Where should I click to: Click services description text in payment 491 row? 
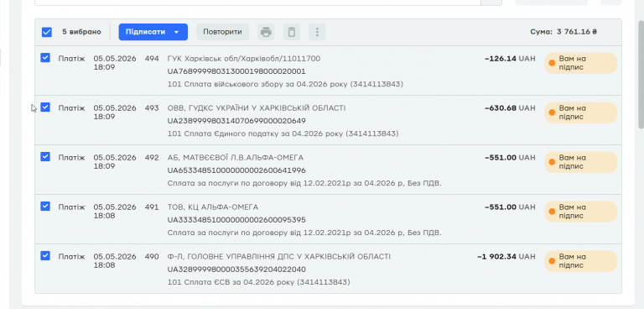(x=304, y=233)
